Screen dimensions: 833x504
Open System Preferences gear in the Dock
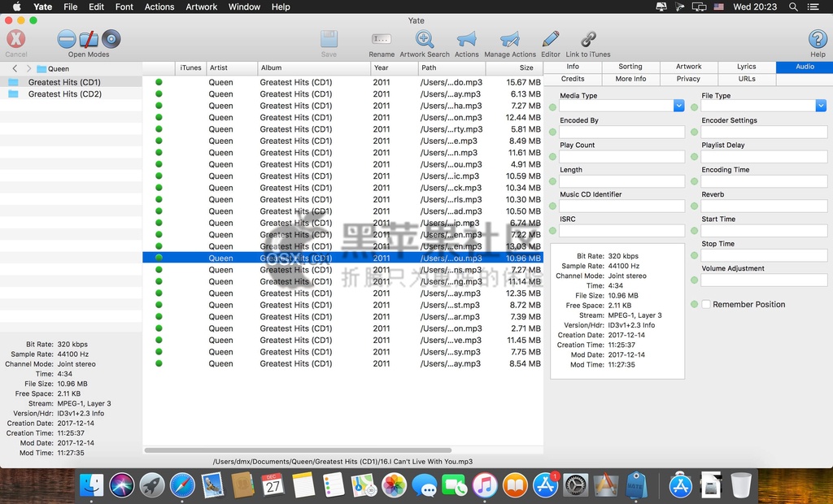576,484
